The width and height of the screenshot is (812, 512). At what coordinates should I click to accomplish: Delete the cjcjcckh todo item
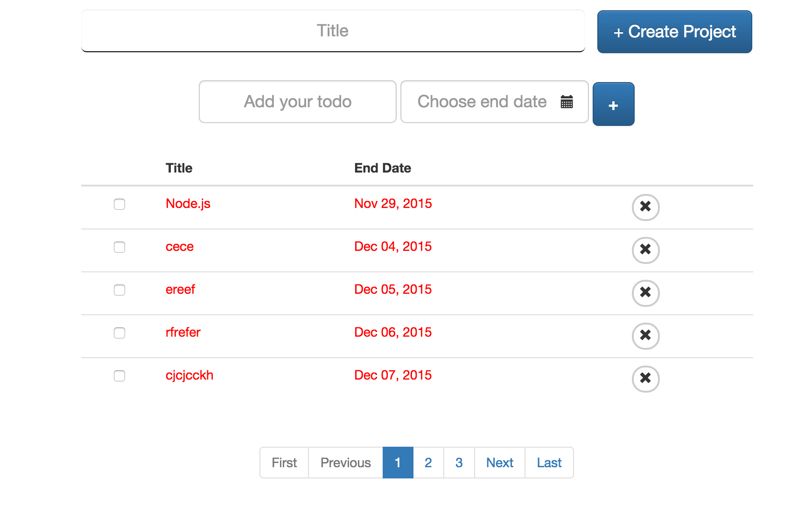coord(645,379)
